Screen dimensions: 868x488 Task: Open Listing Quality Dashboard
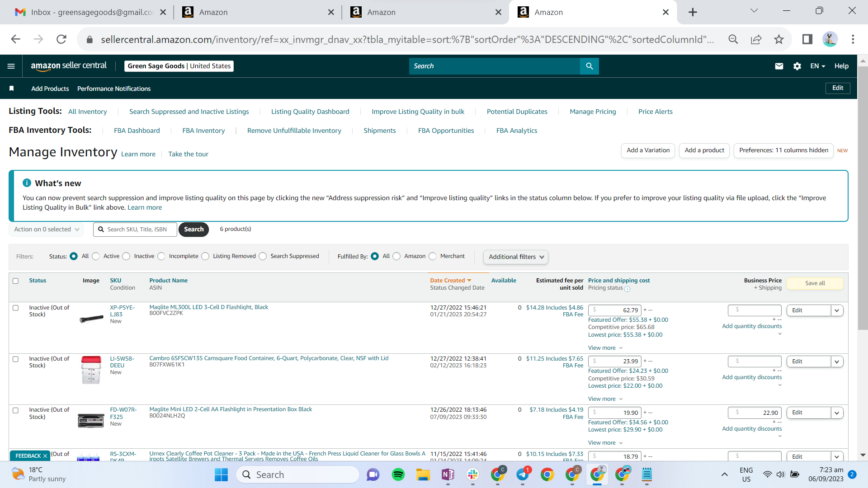pos(310,112)
